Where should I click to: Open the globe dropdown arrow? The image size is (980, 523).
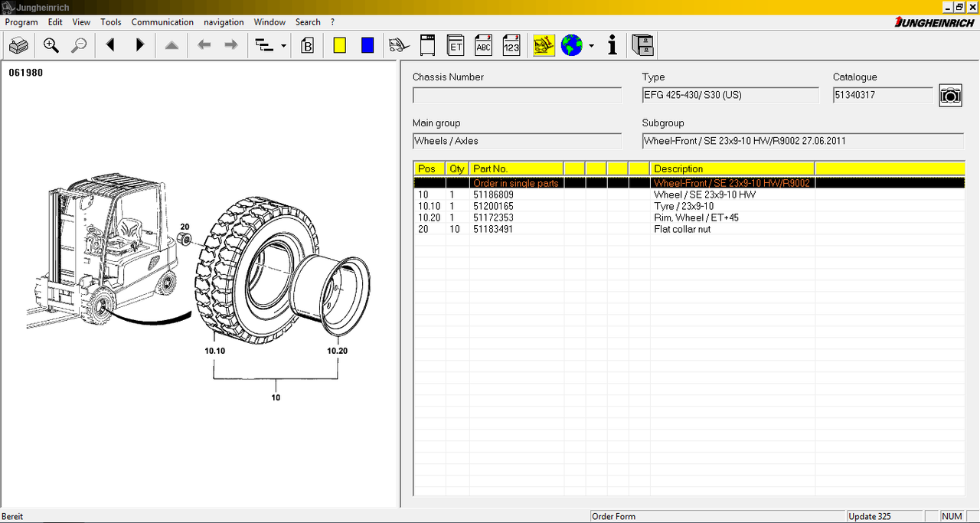coord(591,46)
